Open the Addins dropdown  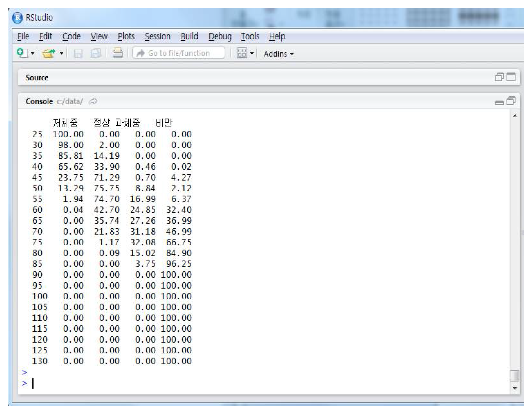pos(278,54)
